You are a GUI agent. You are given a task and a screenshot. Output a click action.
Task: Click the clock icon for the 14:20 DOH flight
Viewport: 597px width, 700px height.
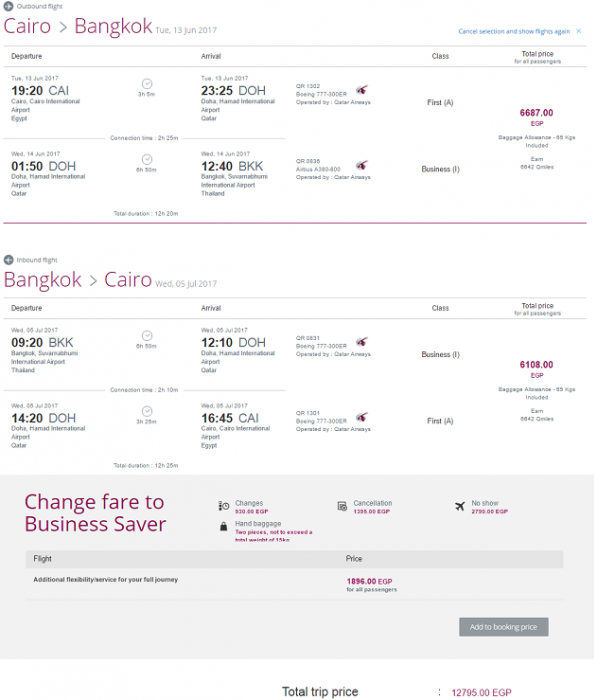(147, 411)
